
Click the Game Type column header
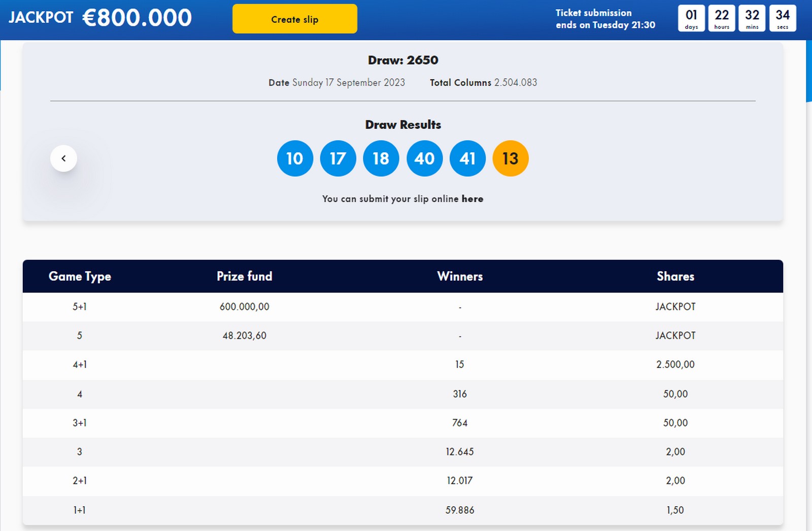80,276
